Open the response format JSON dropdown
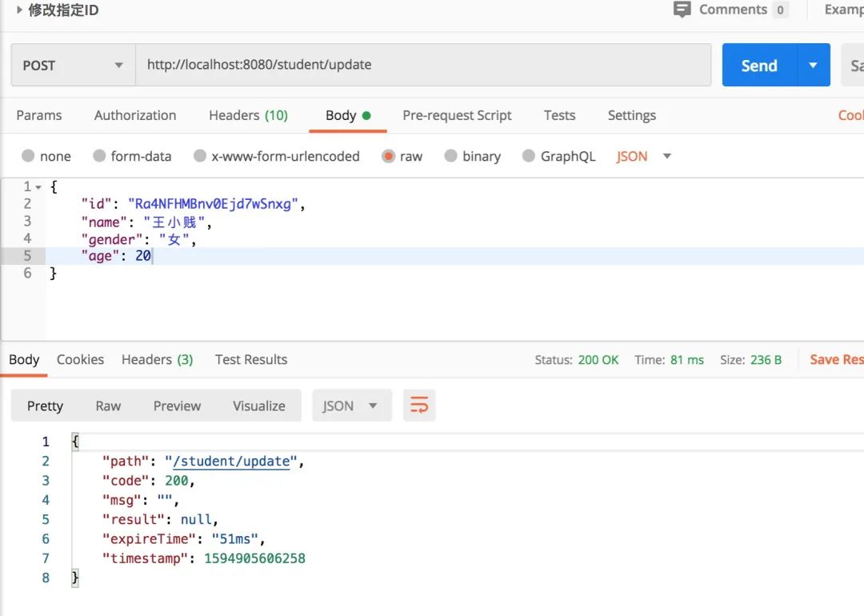 (351, 406)
